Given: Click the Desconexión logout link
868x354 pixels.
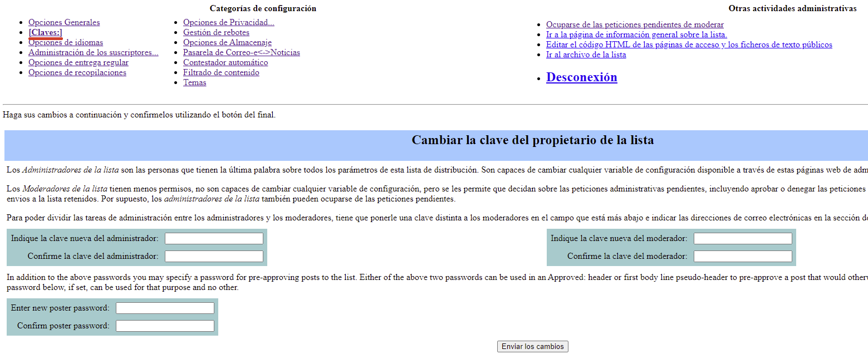Looking at the screenshot, I should 582,77.
